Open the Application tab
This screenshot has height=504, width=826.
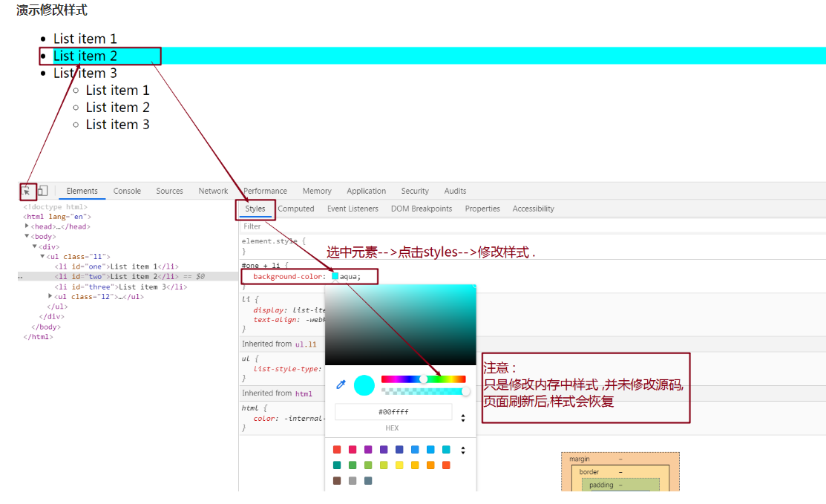click(366, 191)
